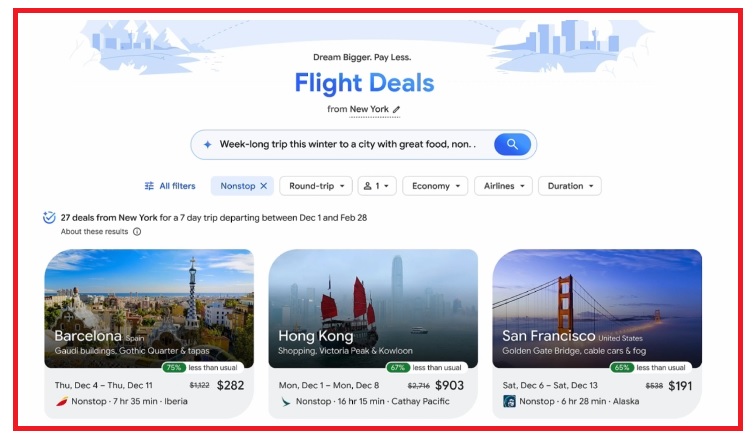Edit departure city with pencil icon

coord(396,110)
